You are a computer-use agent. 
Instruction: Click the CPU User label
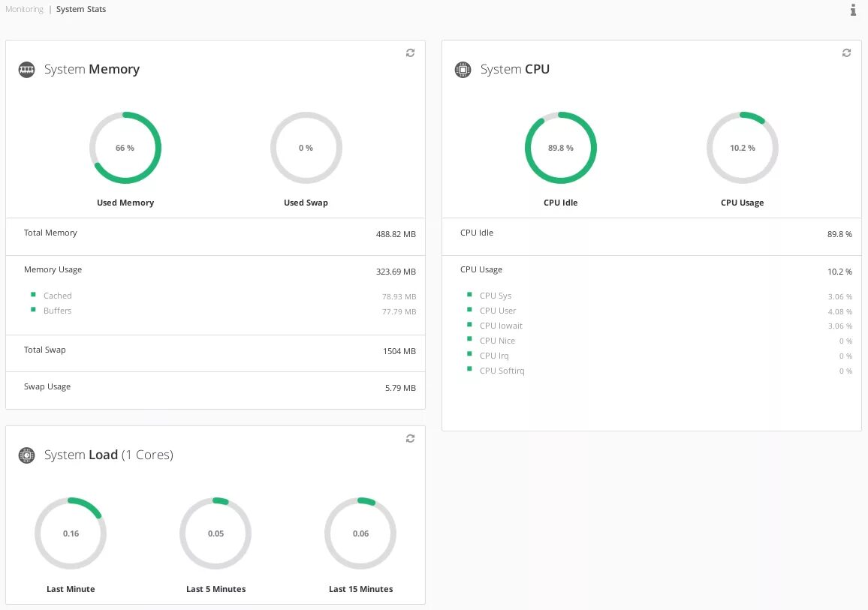498,311
